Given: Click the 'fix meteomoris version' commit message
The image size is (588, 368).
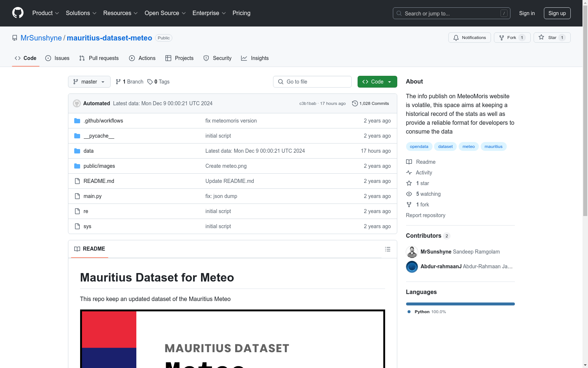Looking at the screenshot, I should pyautogui.click(x=231, y=121).
